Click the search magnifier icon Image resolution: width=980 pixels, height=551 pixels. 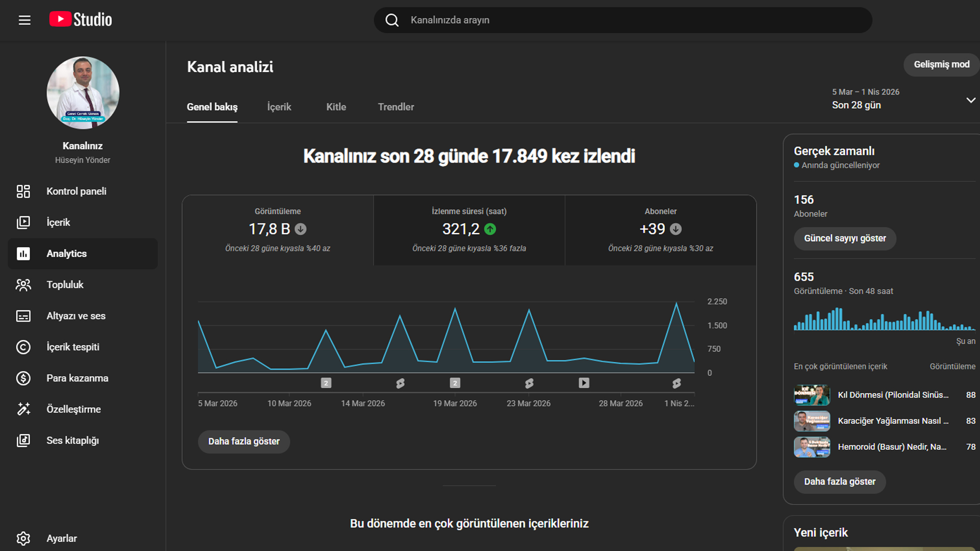(391, 20)
